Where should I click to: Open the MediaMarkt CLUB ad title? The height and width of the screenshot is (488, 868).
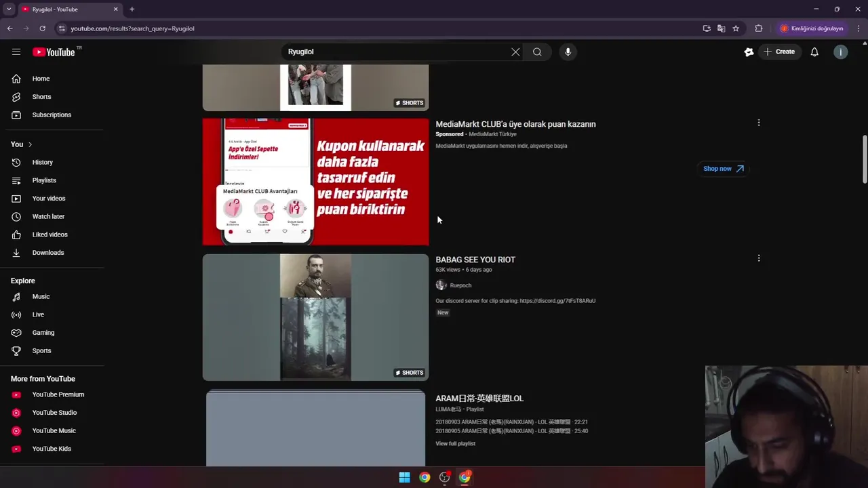click(x=515, y=124)
